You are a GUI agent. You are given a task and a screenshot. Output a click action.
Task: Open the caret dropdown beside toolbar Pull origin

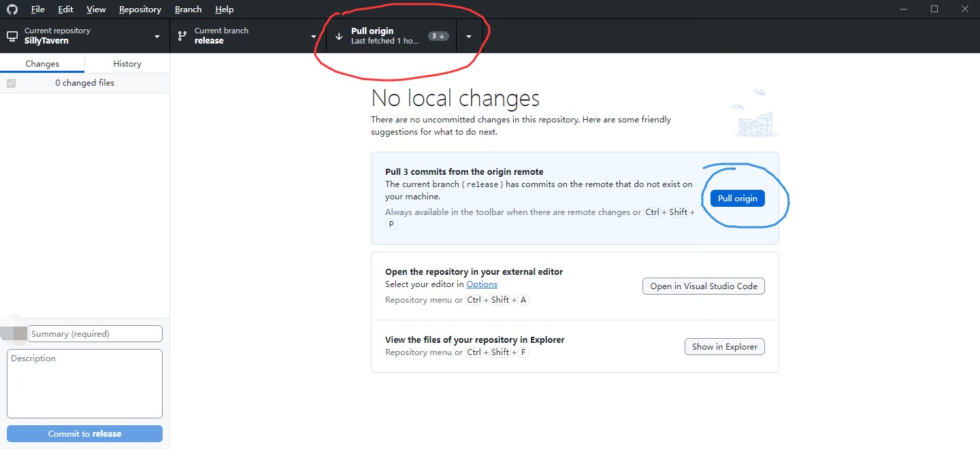(469, 36)
